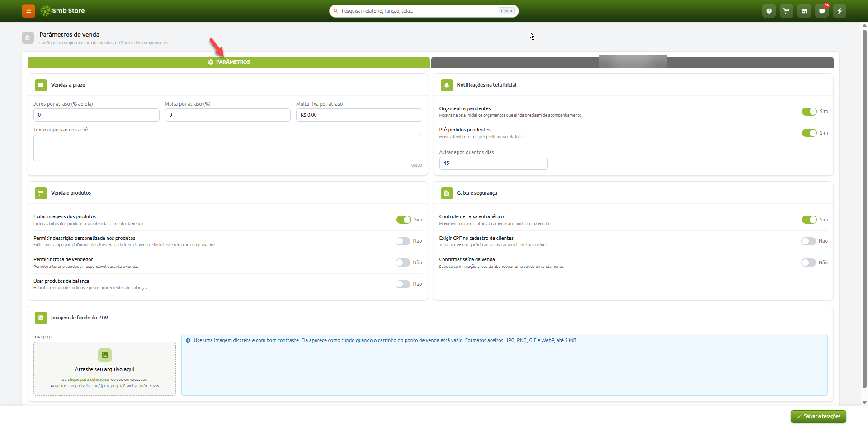The image size is (868, 427).
Task: Enable Exigir CPF no cadastro de clientes
Action: (x=808, y=241)
